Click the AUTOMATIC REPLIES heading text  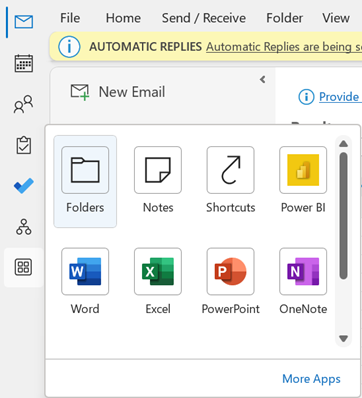click(145, 47)
